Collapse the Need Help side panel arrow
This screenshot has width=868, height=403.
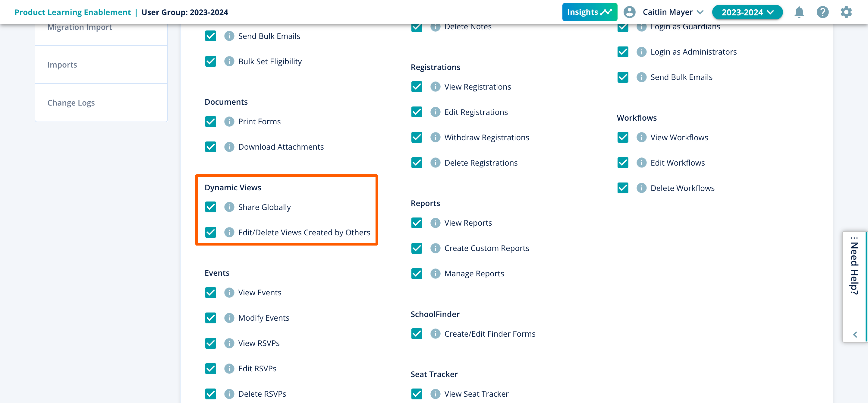855,334
